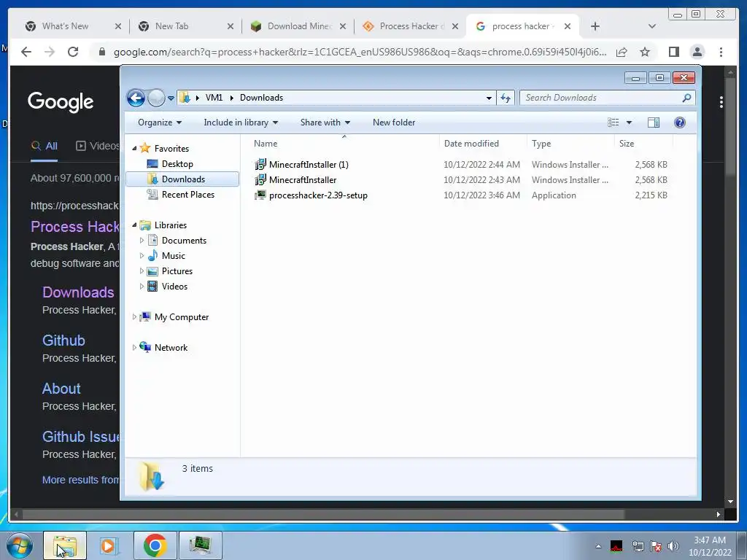This screenshot has width=747, height=560.
Task: Open a new Chrome tab with plus button
Action: [595, 26]
